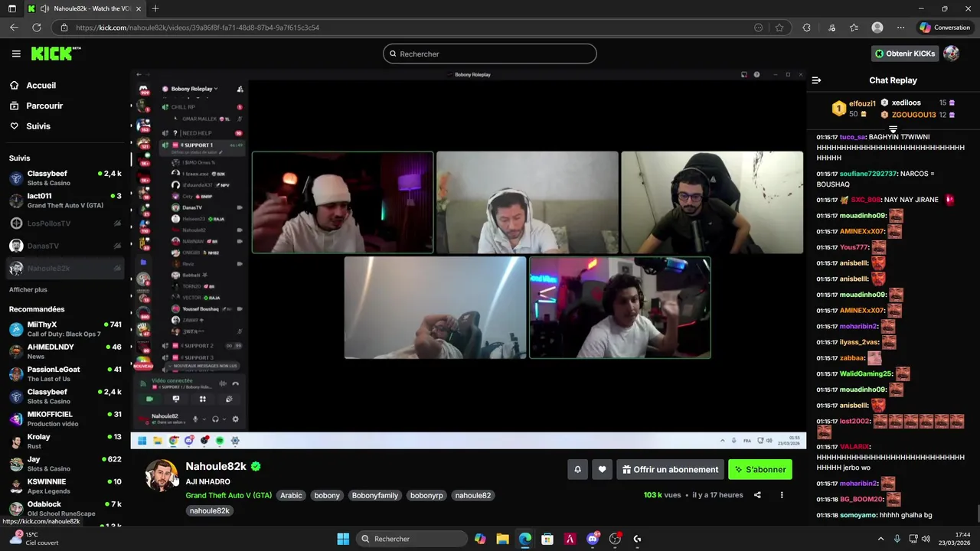Add page to favorites star icon
The width and height of the screenshot is (980, 551).
(x=779, y=28)
